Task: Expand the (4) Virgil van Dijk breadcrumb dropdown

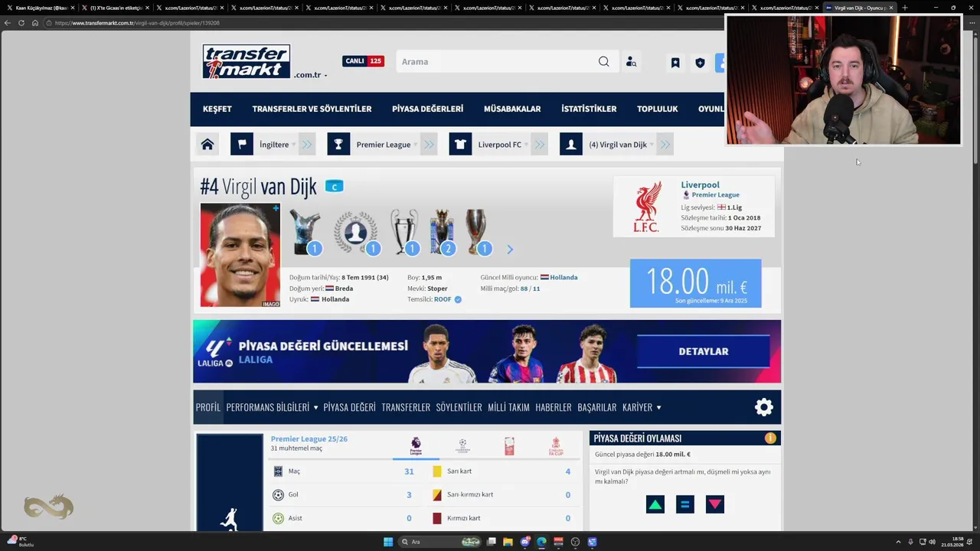Action: point(652,145)
